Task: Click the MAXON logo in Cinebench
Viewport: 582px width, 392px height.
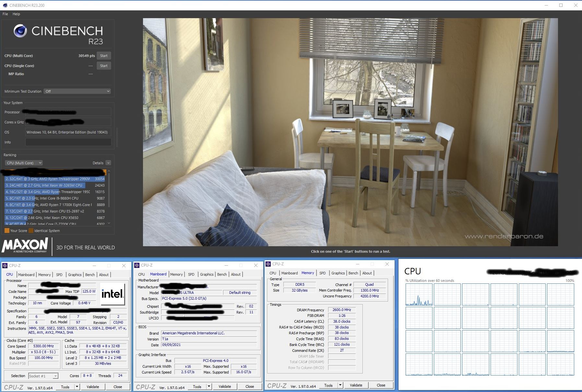Action: click(x=25, y=245)
